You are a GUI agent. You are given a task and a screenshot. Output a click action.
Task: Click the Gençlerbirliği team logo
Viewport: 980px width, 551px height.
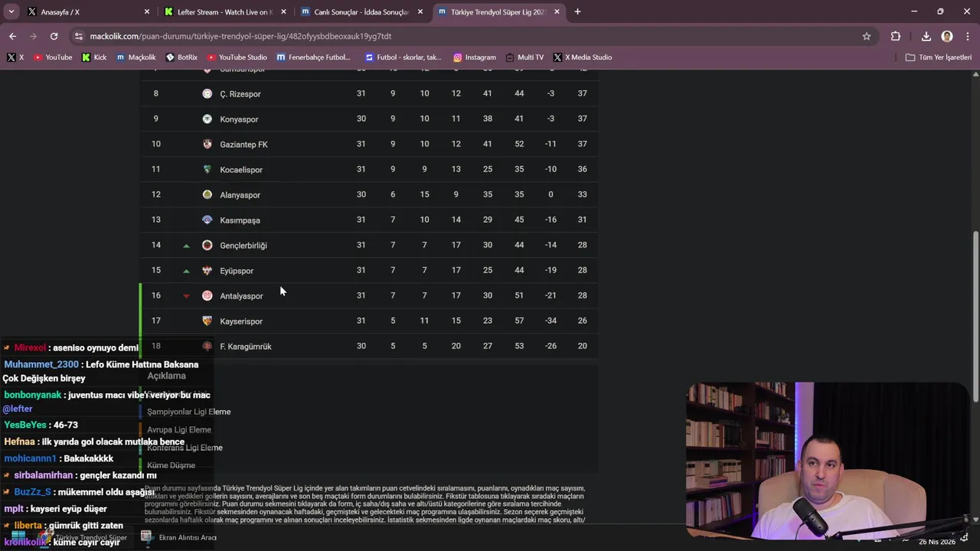pyautogui.click(x=207, y=245)
